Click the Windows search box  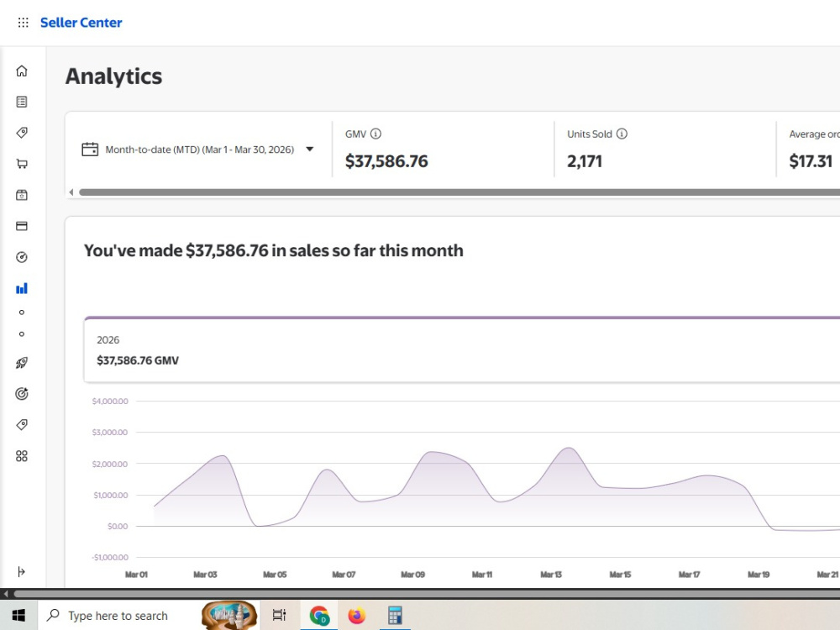pyautogui.click(x=118, y=616)
